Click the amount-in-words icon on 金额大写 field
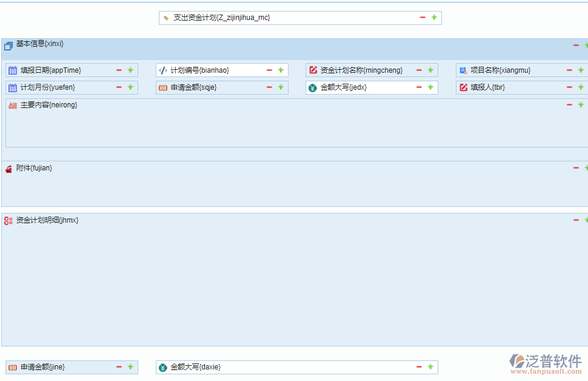The width and height of the screenshot is (588, 381). click(x=312, y=87)
